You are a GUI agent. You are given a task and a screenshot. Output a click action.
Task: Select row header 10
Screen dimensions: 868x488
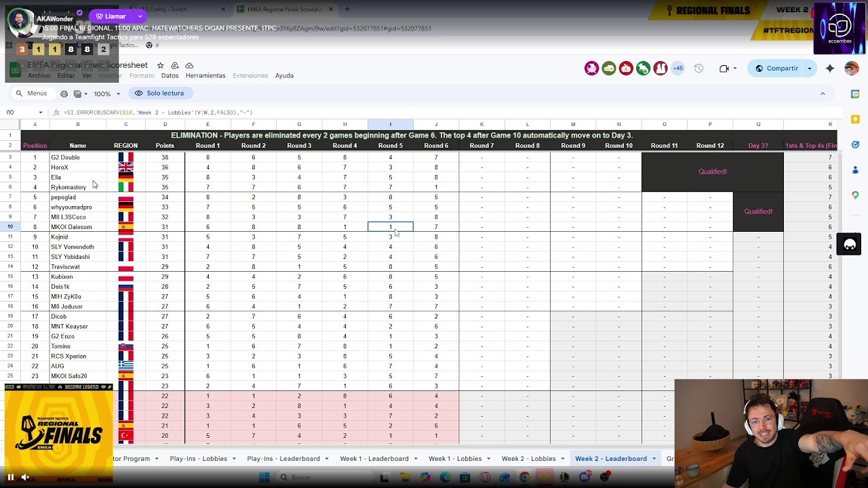pyautogui.click(x=10, y=227)
